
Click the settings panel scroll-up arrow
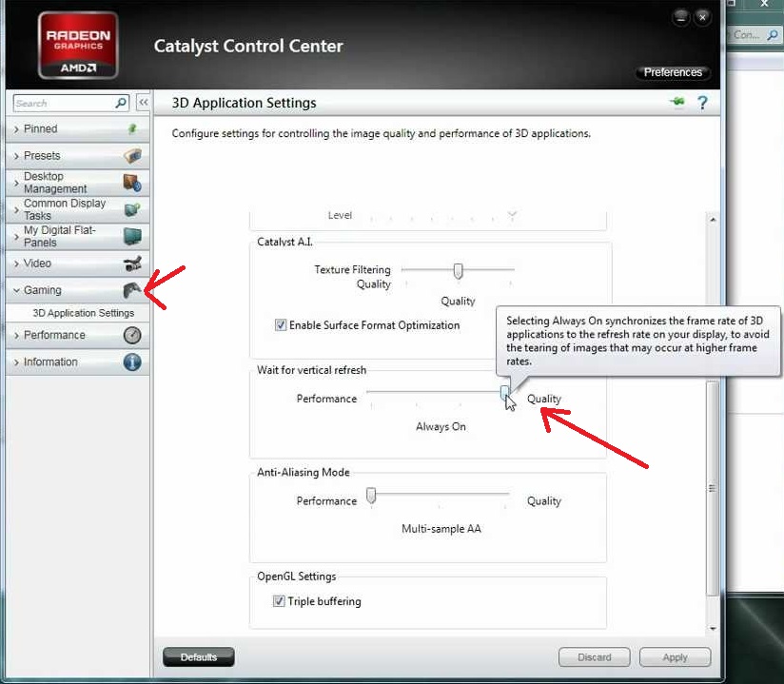click(713, 220)
